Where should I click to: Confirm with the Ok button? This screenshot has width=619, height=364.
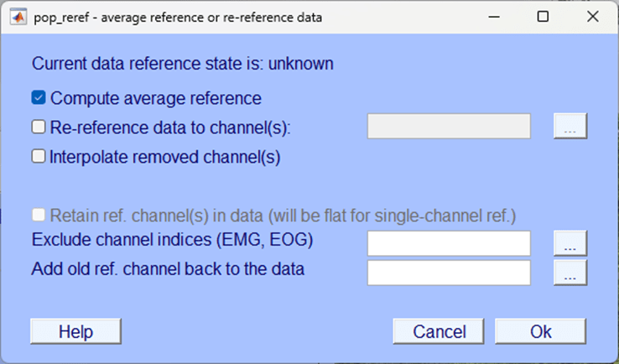tap(540, 331)
